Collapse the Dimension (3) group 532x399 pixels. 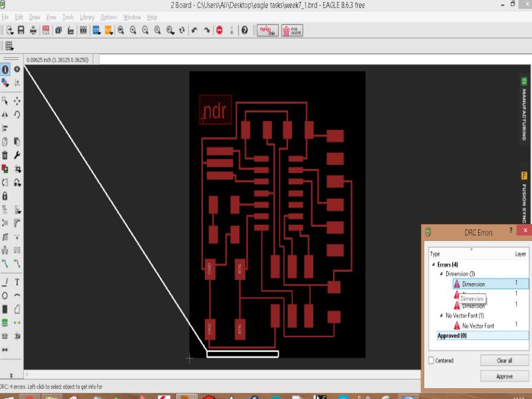pos(440,274)
